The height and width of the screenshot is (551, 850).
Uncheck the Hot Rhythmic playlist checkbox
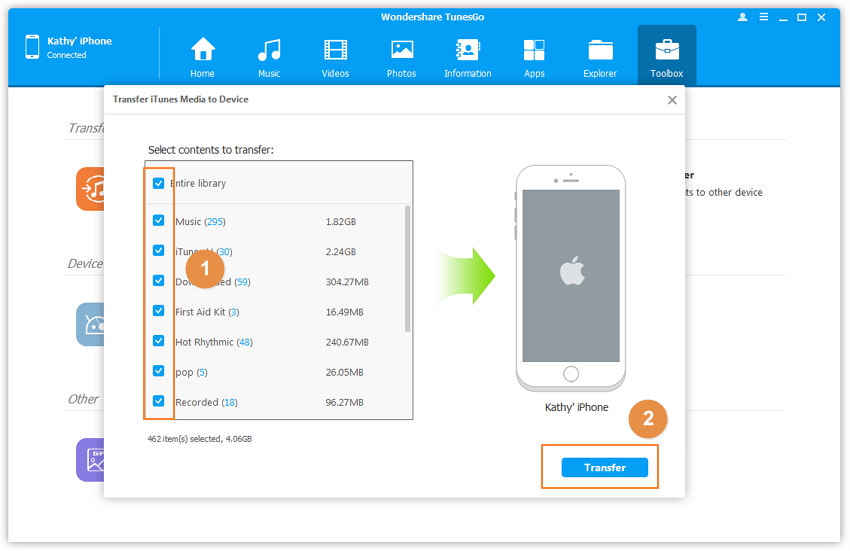point(158,341)
